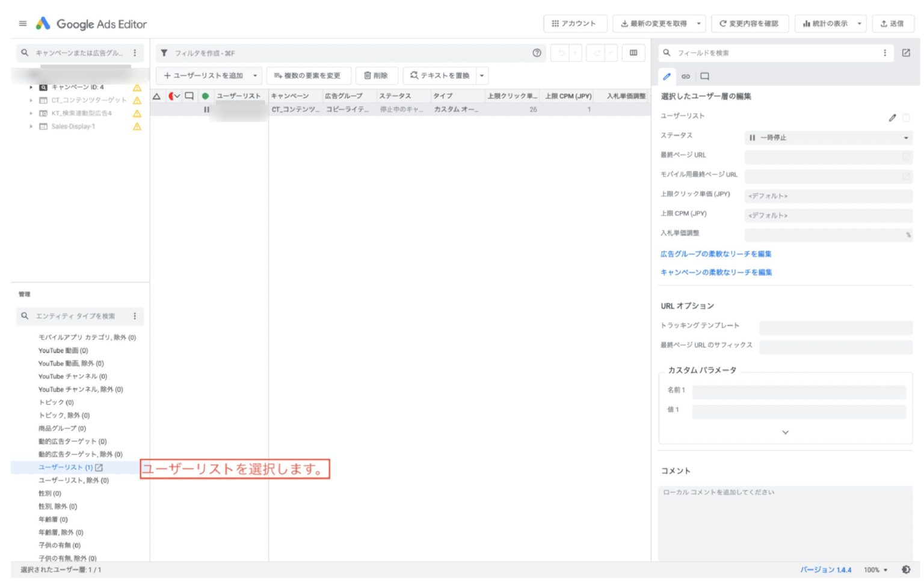Pop out the edit panel to new window

pos(906,53)
